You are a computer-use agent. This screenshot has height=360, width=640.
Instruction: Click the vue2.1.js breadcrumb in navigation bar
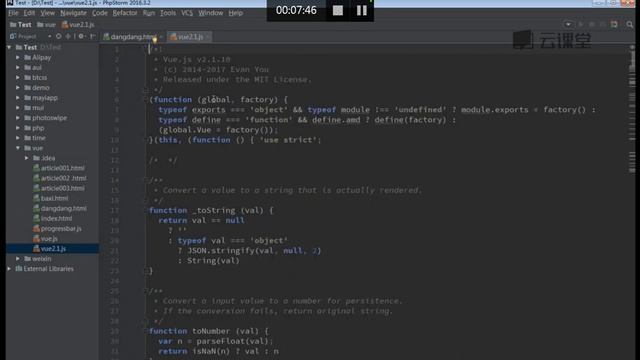78,24
